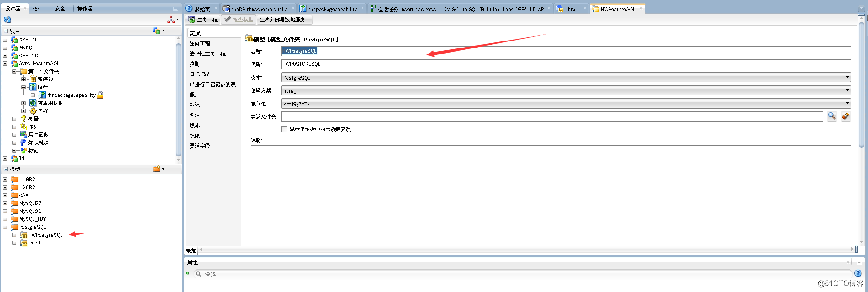Screen dimensions: 868x292
Task: Open the 操作组 dropdown
Action: pyautogui.click(x=847, y=103)
